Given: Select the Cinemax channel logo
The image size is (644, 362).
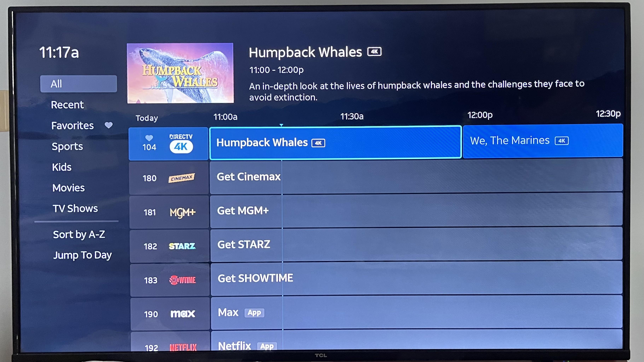Looking at the screenshot, I should coord(182,178).
